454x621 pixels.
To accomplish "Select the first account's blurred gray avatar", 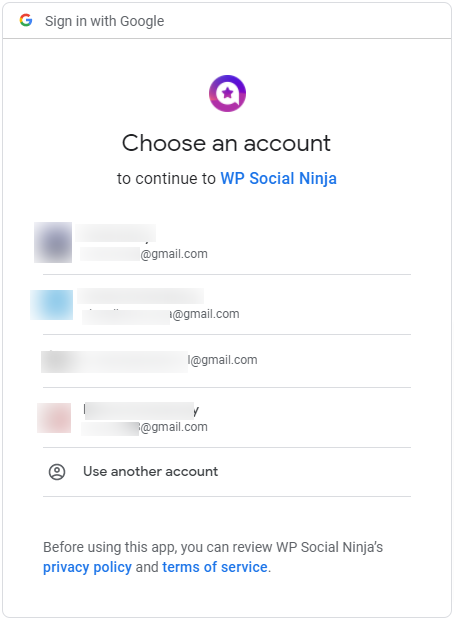I will (x=53, y=242).
